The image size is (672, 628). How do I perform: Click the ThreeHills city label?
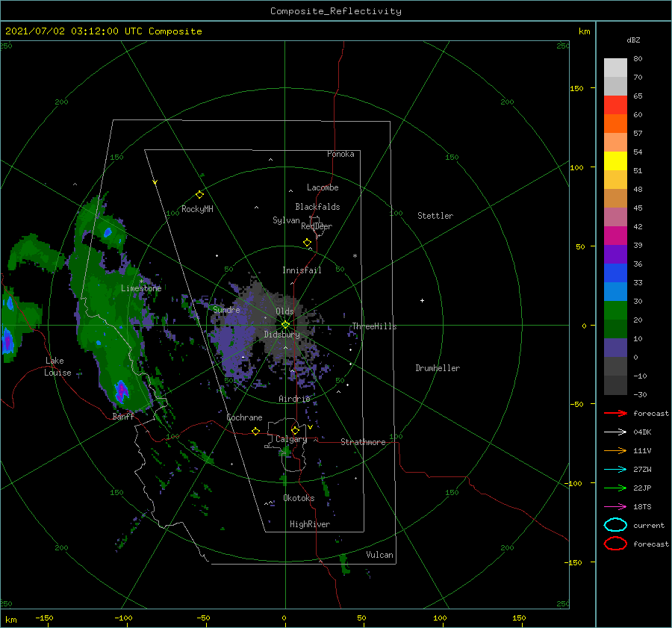tap(375, 326)
